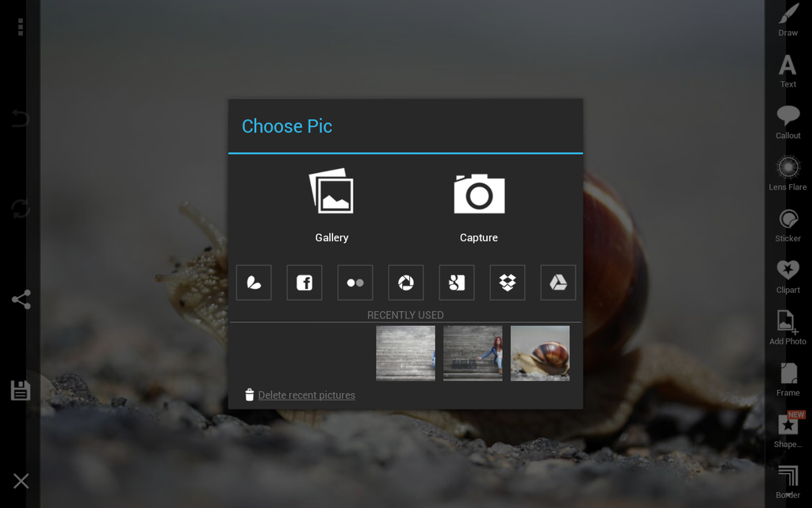Select the recent snail thumbnail

point(540,353)
